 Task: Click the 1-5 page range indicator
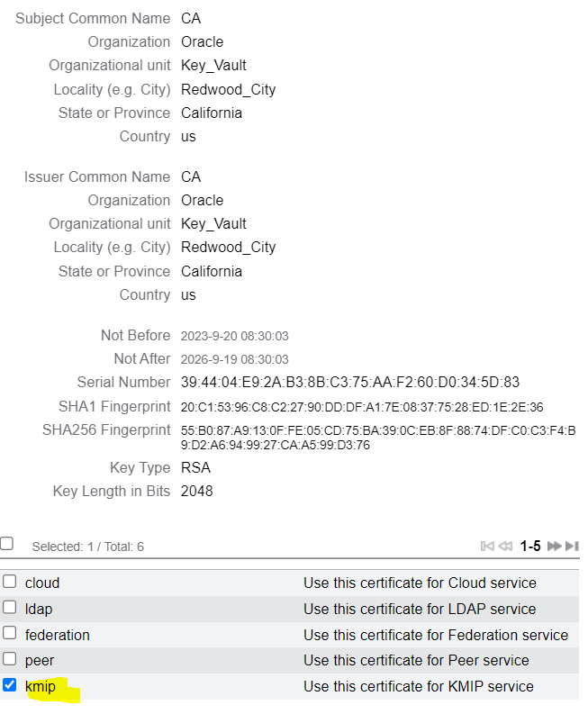pos(530,546)
